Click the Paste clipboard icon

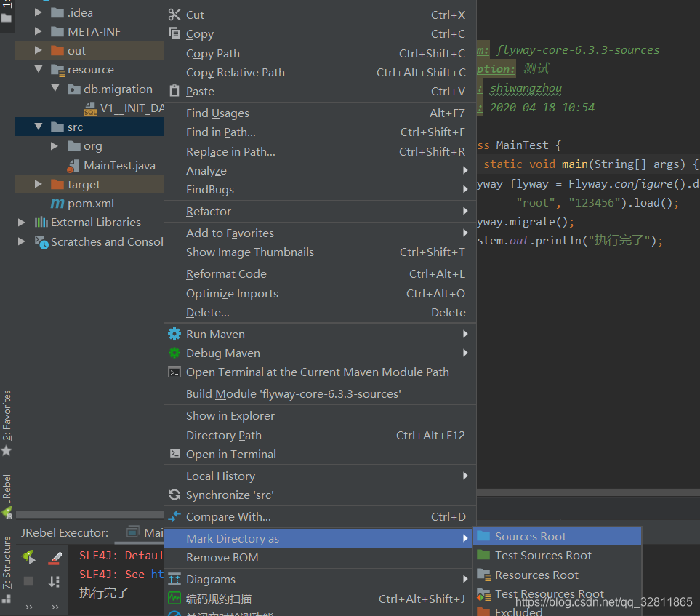(174, 91)
